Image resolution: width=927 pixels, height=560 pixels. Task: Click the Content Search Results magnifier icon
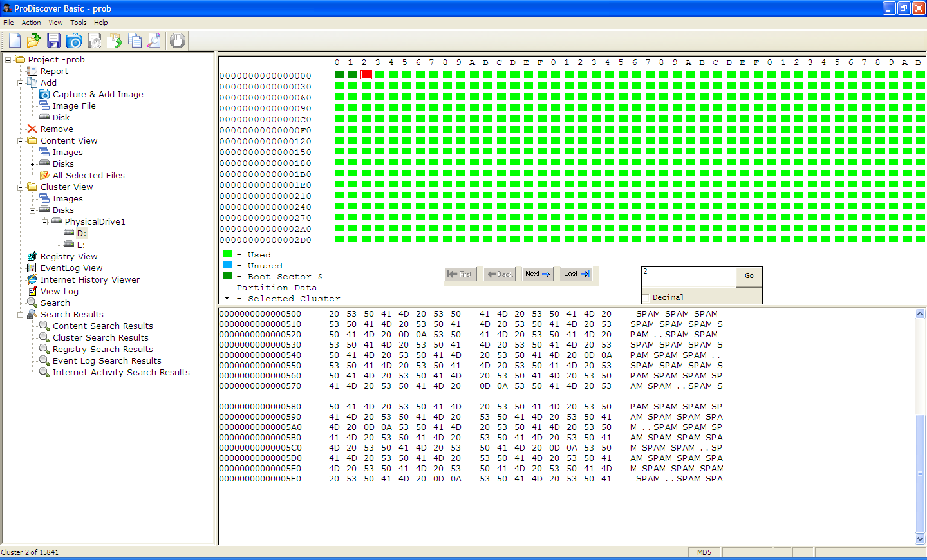44,326
